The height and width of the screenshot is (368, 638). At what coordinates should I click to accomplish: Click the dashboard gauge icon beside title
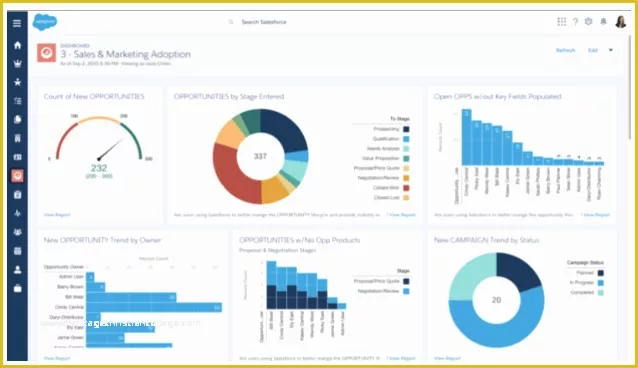tap(46, 53)
